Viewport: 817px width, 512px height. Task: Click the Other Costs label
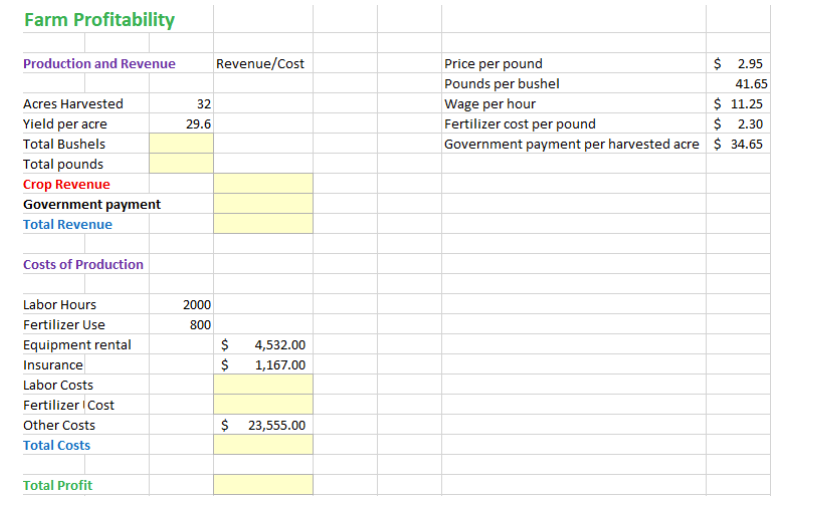click(x=59, y=425)
